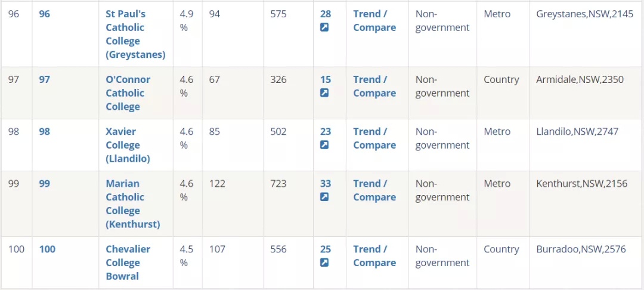Click bold rank link 100
Screen dimensions: 644x290
(x=47, y=249)
